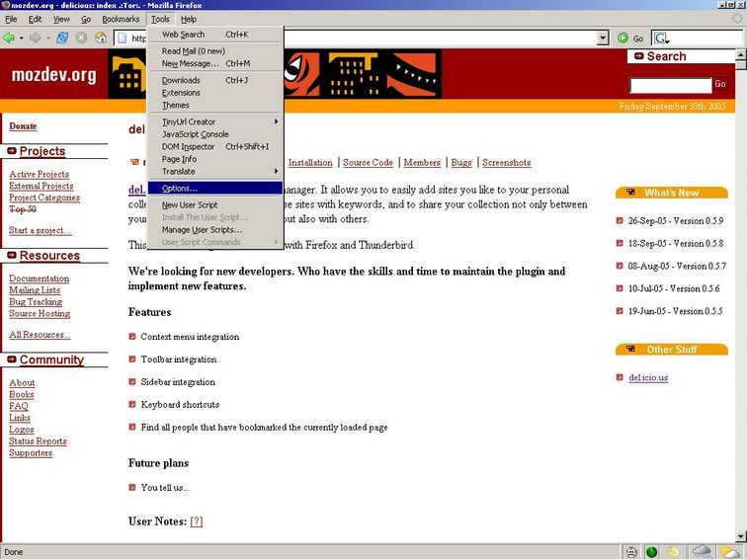The width and height of the screenshot is (747, 560).
Task: Choose Web Search from Tools menu
Action: tap(214, 35)
